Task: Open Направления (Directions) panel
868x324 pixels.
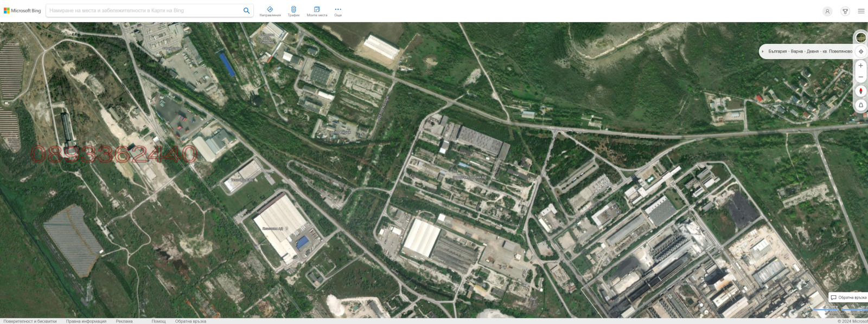Action: pos(270,11)
